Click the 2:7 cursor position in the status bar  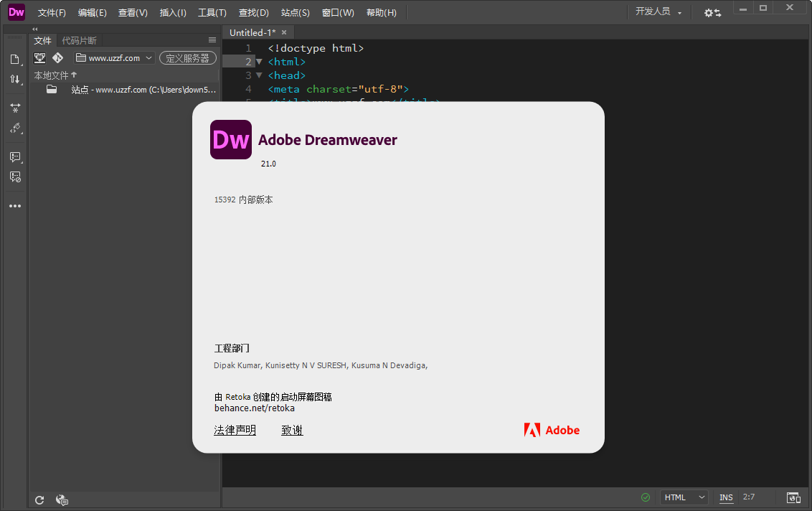[749, 497]
